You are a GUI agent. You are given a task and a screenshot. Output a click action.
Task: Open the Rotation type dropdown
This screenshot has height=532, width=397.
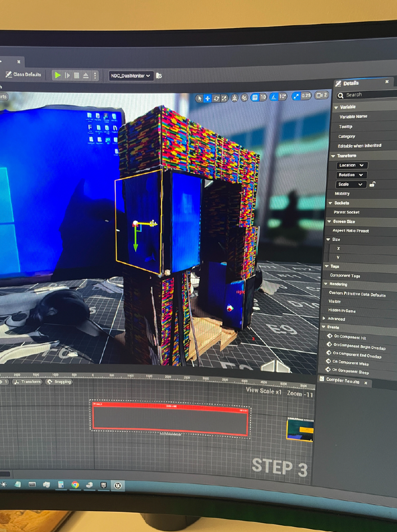point(351,175)
